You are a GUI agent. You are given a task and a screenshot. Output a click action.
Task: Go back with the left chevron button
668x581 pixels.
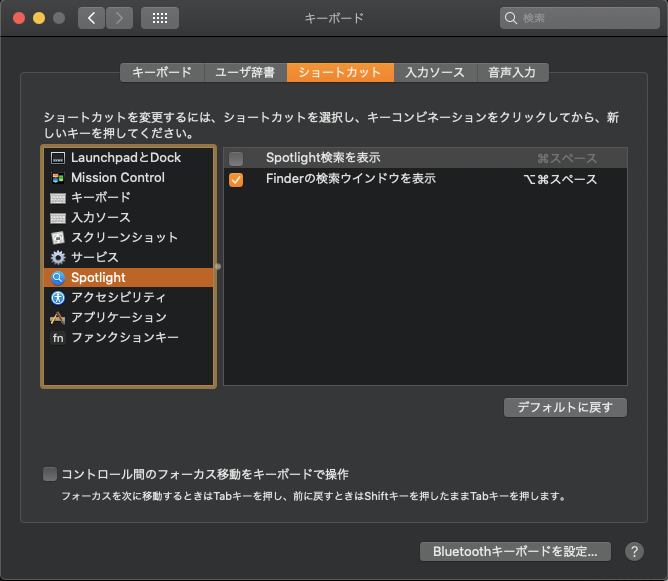coord(91,18)
